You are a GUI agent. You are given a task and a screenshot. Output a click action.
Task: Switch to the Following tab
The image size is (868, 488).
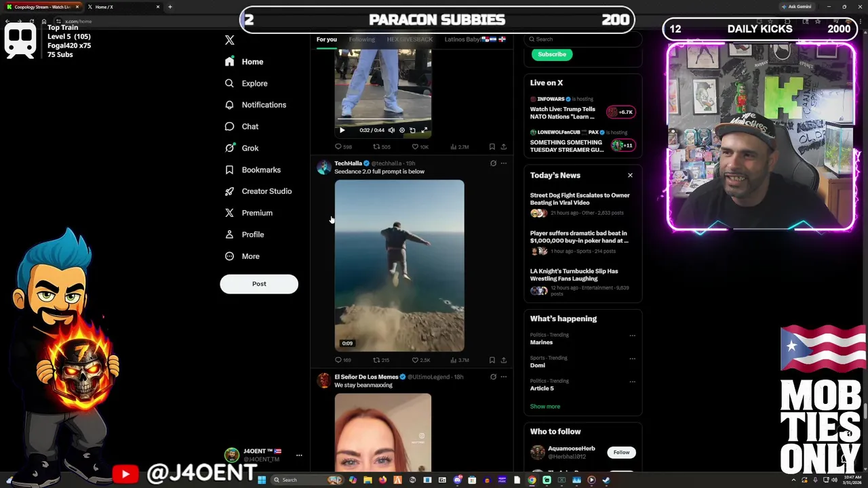tap(361, 39)
